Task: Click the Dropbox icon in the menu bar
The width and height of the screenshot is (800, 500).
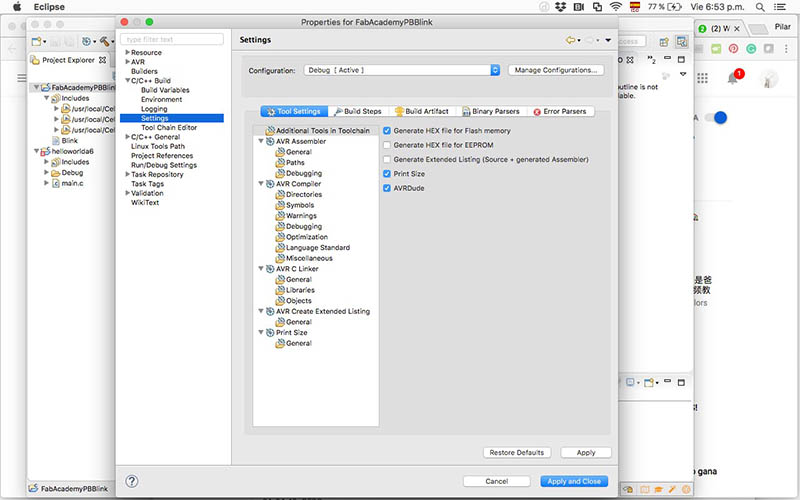Action: pos(561,7)
